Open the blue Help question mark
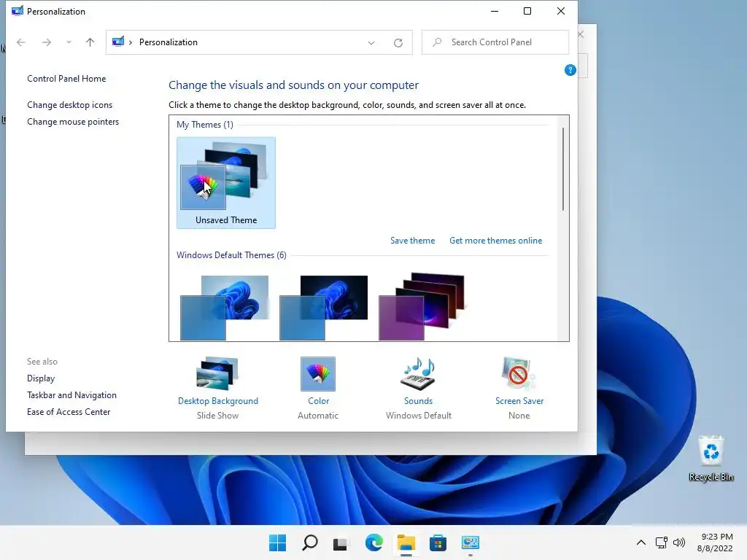 570,71
